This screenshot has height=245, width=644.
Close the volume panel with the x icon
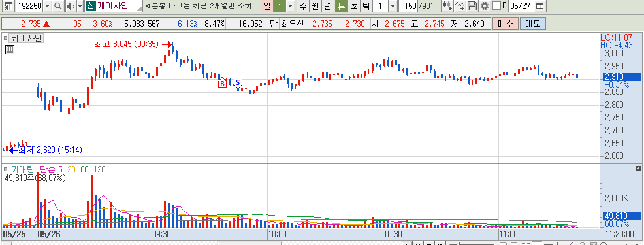[x=638, y=168]
